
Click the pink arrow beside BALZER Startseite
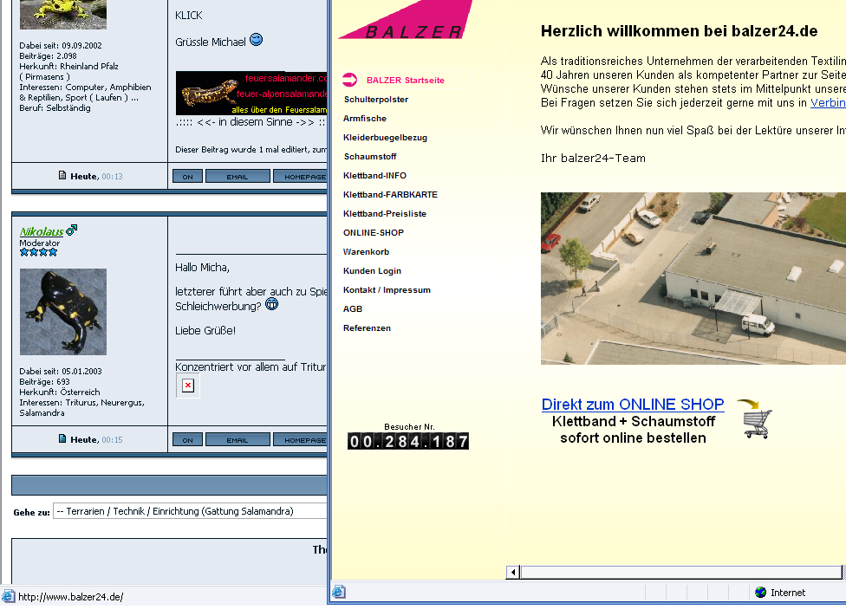[350, 80]
